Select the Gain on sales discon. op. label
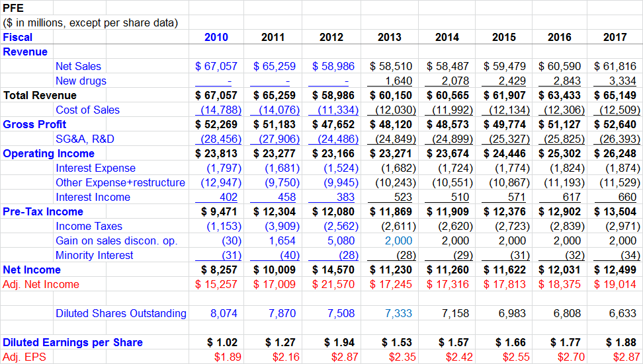This screenshot has height=364, width=643. (x=116, y=240)
